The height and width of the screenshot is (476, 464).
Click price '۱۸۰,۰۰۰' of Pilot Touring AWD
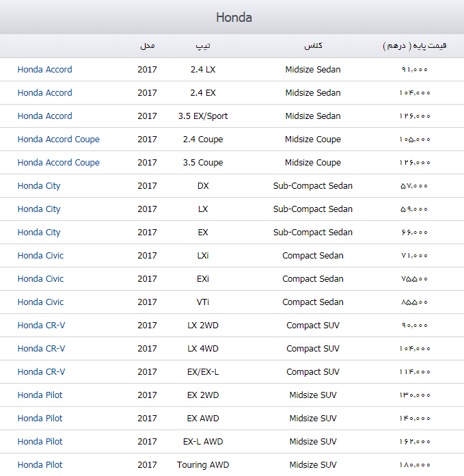coord(415,465)
